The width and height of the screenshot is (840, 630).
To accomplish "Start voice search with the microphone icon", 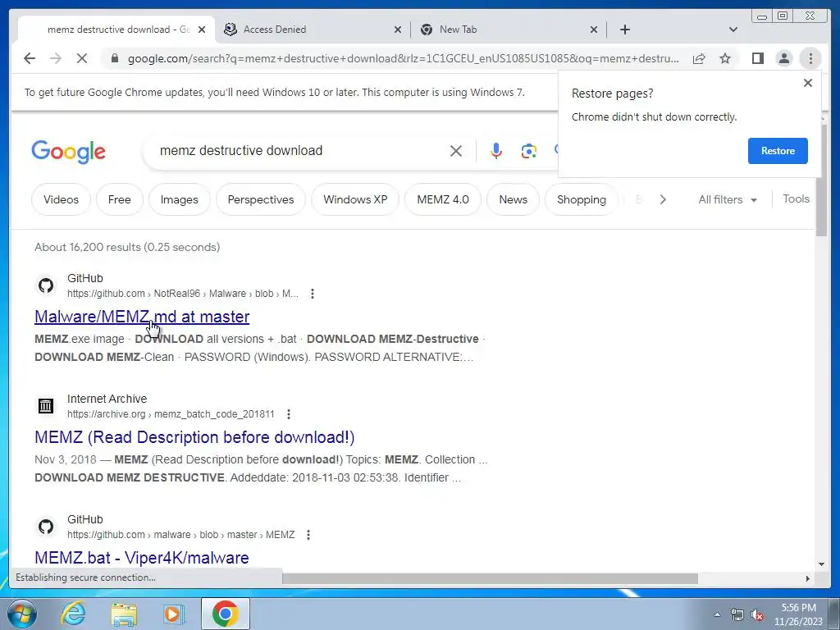I will tap(496, 151).
